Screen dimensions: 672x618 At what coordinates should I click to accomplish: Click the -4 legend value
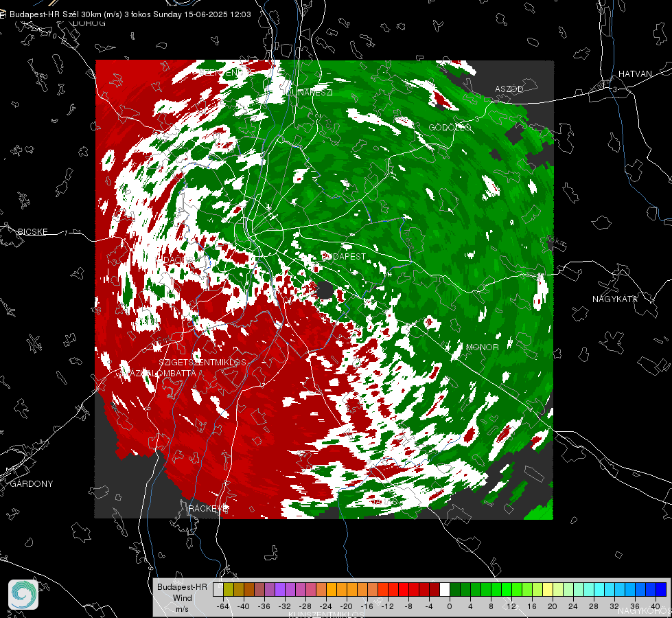(428, 606)
